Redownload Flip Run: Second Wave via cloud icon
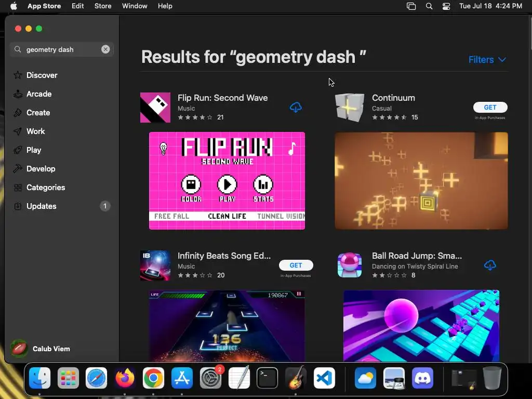This screenshot has height=399, width=532. pyautogui.click(x=296, y=107)
